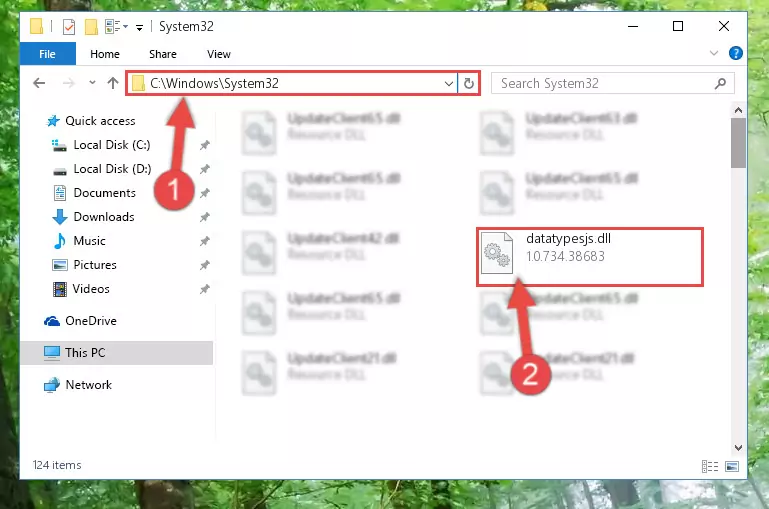Click the address bar path C:\Windows\System32
Viewport: 769px width, 509px height.
pos(214,83)
